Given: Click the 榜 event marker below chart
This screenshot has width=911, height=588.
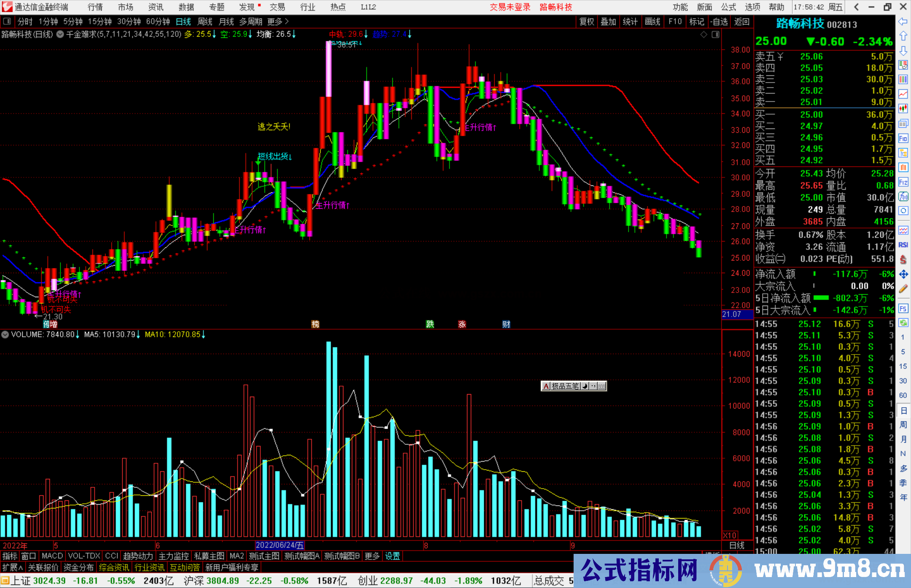Looking at the screenshot, I should point(315,324).
